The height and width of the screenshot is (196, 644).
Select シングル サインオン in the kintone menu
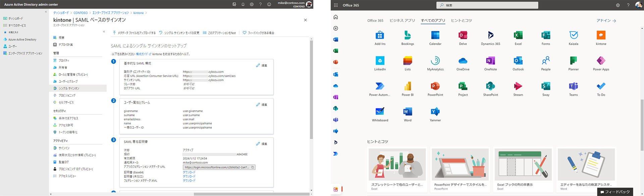[78, 88]
